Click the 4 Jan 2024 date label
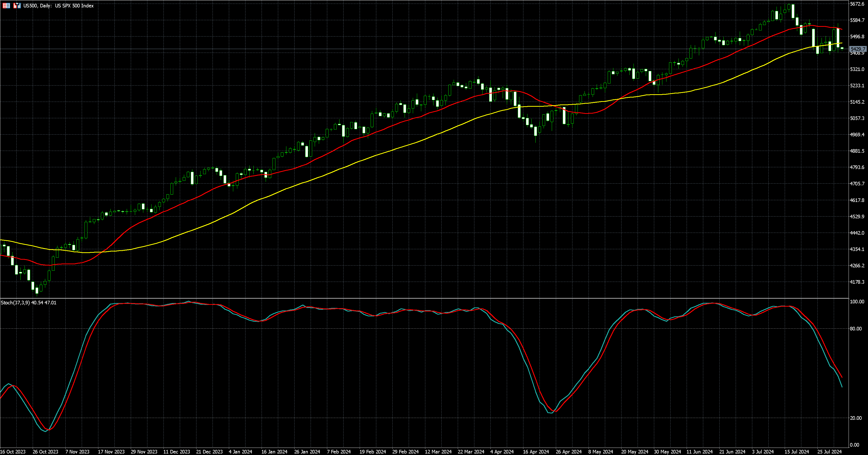The image size is (868, 455). click(240, 452)
